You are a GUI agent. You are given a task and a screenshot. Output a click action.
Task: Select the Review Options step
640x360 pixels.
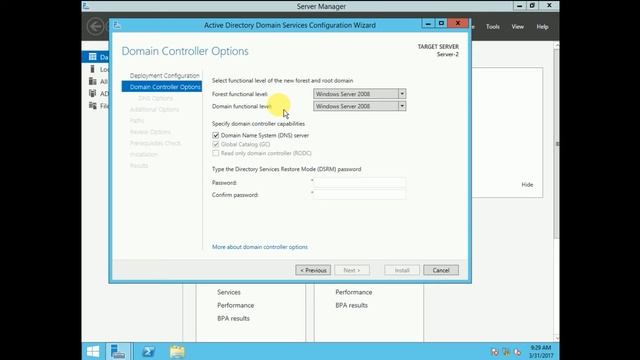click(150, 132)
